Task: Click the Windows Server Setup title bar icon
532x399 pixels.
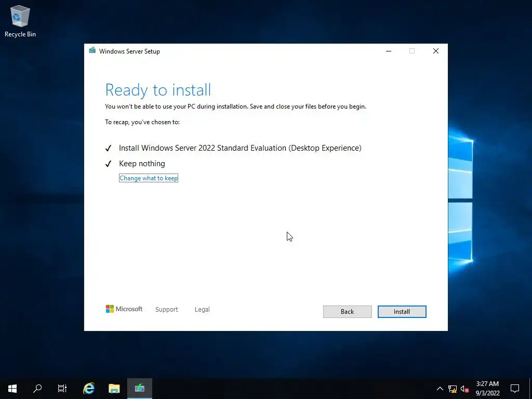Action: coord(92,51)
